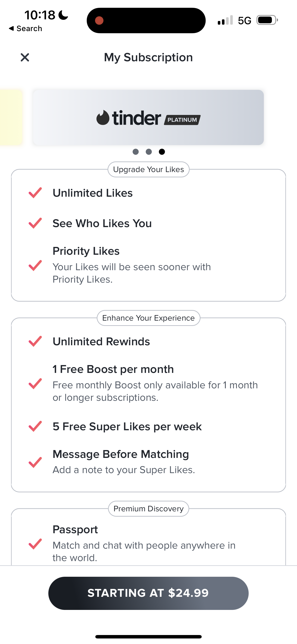Tap the Free Boost checkmark icon

pos(35,384)
